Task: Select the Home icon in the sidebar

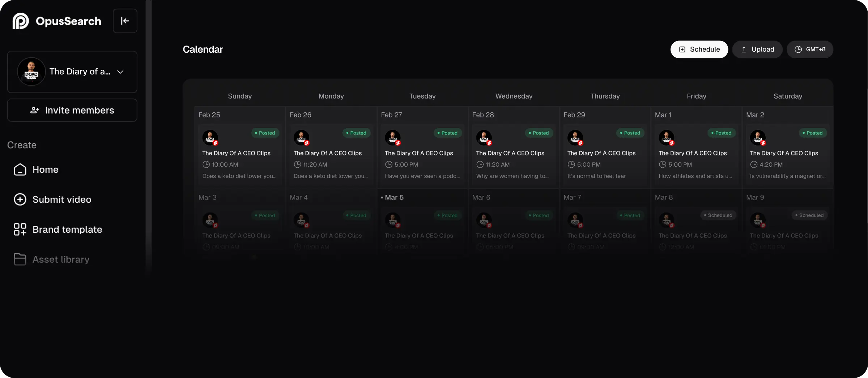Action: click(20, 169)
